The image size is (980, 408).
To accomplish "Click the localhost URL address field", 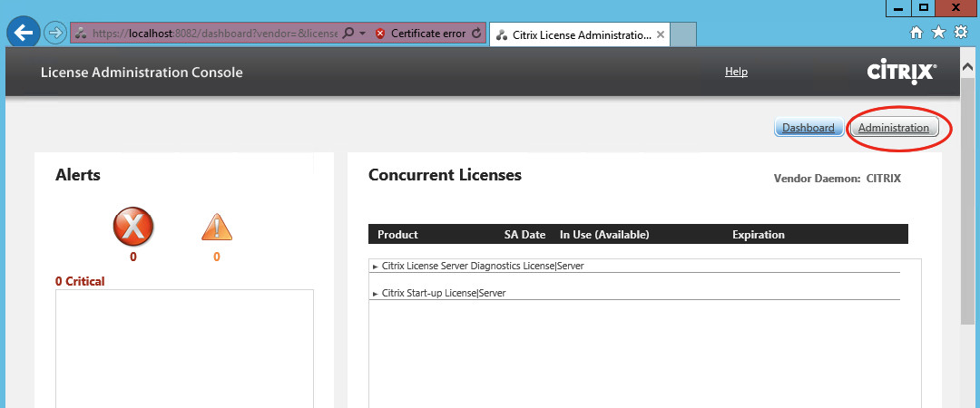I will (215, 34).
